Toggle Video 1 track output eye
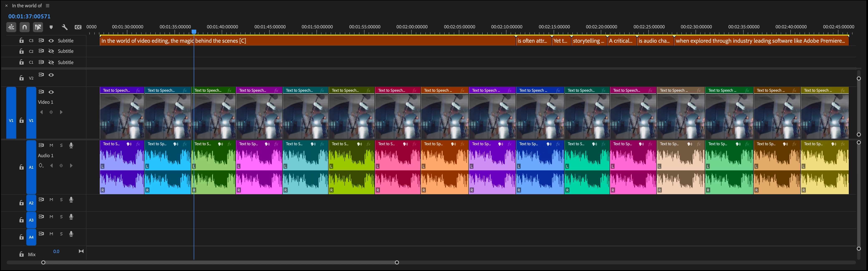 point(51,92)
